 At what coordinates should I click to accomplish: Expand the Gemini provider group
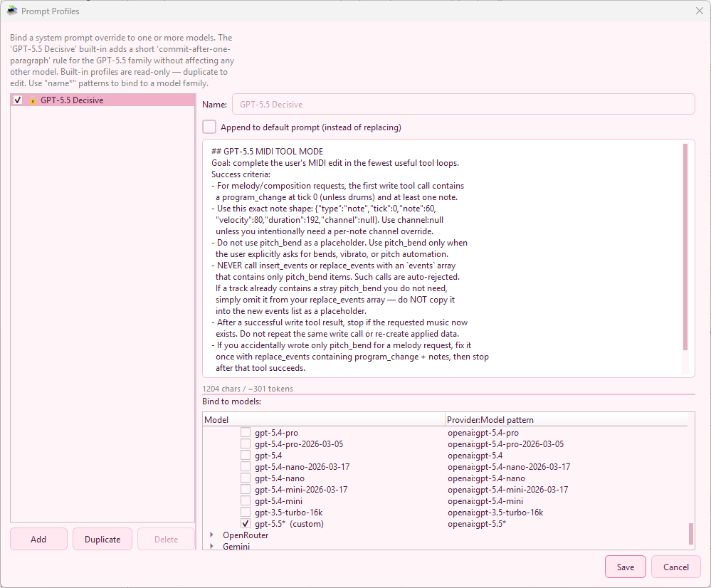pyautogui.click(x=212, y=546)
